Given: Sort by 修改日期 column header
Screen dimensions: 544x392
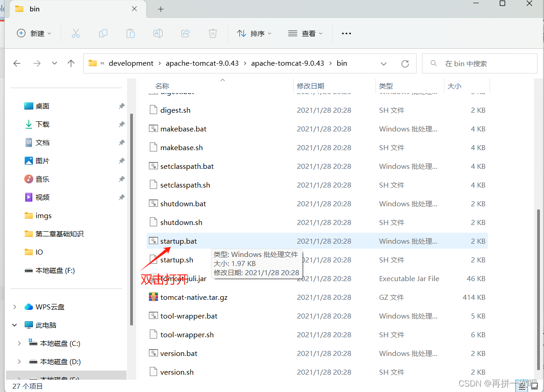Looking at the screenshot, I should tap(311, 86).
